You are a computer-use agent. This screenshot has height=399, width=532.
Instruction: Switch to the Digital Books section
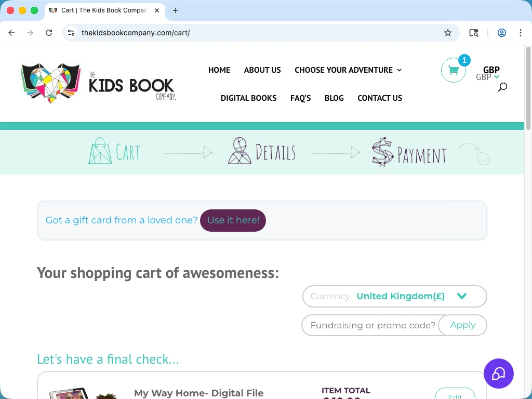click(x=248, y=98)
